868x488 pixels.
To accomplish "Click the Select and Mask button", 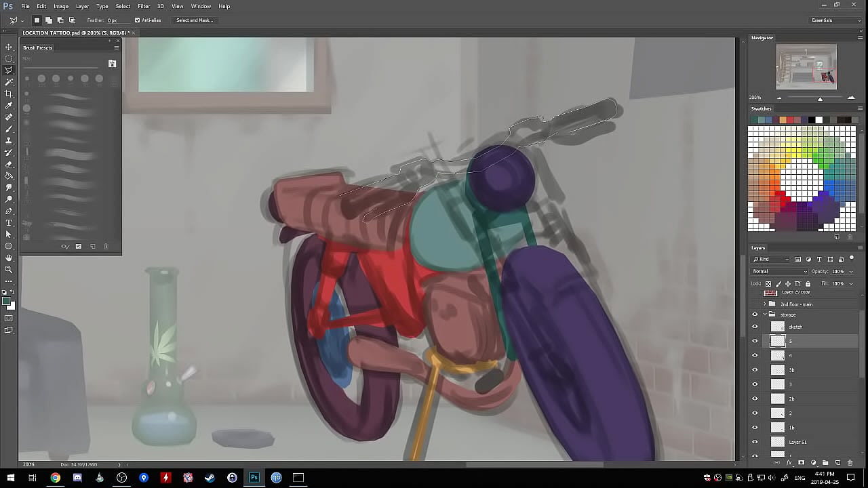I will click(x=195, y=20).
